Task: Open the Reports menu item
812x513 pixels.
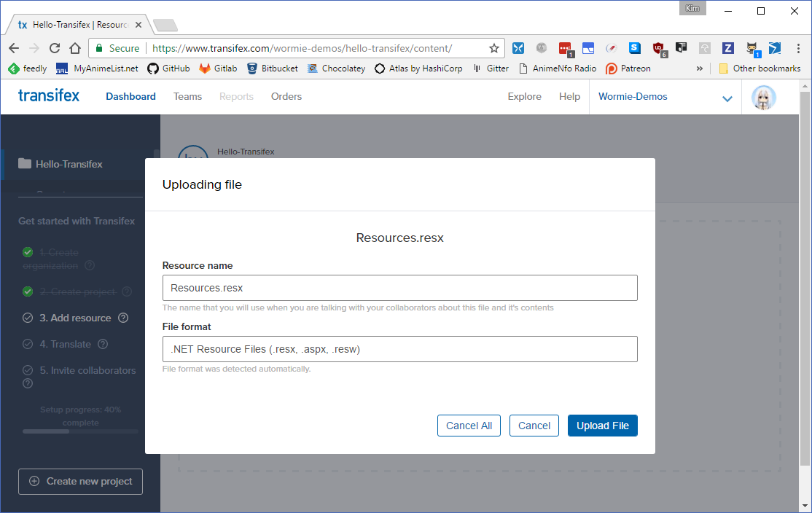Action: 236,96
